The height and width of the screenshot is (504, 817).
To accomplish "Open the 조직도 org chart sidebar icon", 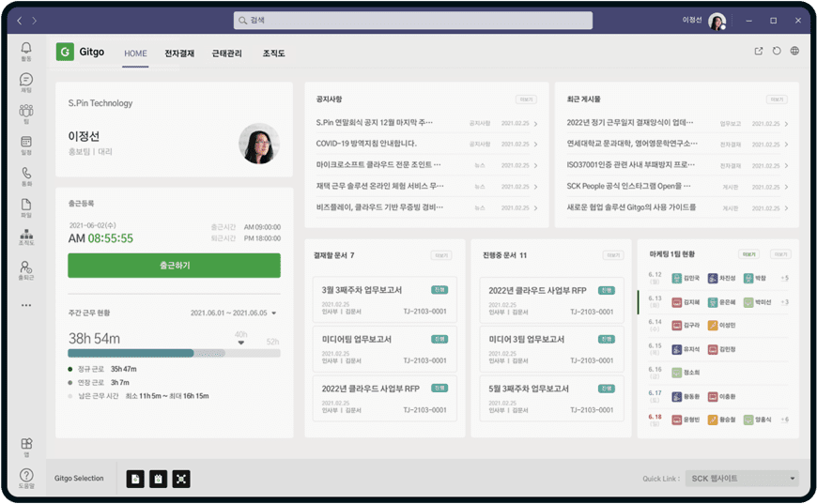I will (26, 237).
